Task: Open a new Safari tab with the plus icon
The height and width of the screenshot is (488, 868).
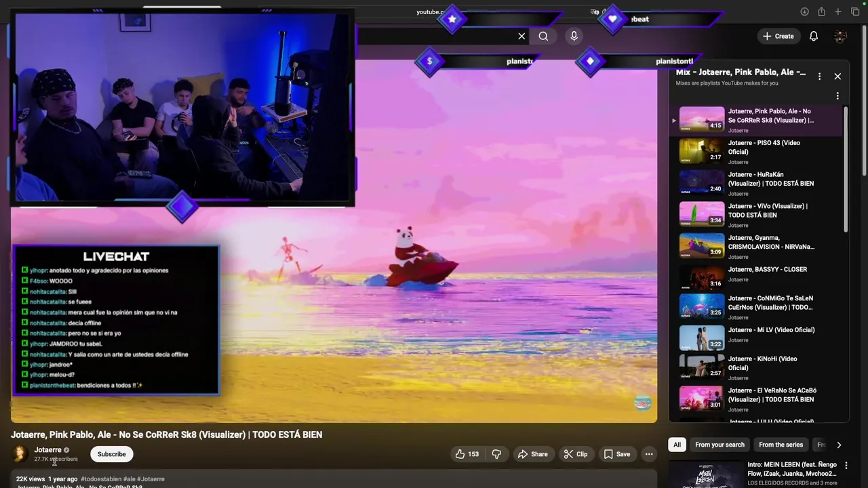Action: click(838, 12)
